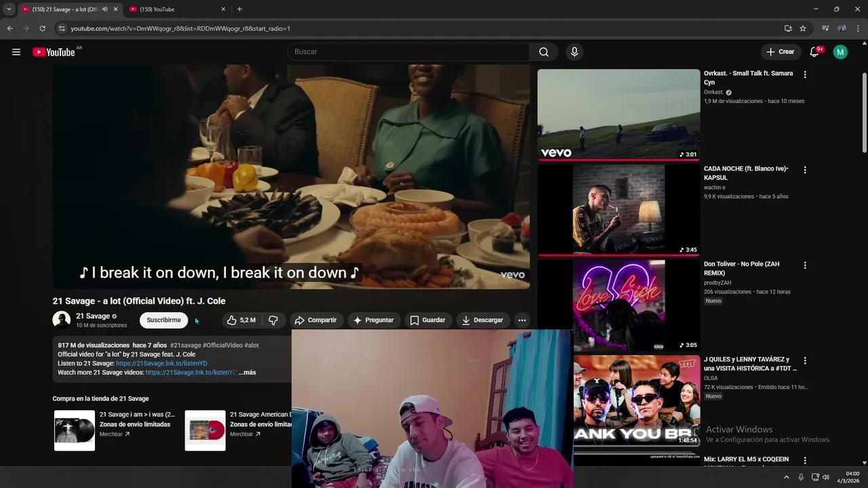Click the #21savage hashtag

185,345
